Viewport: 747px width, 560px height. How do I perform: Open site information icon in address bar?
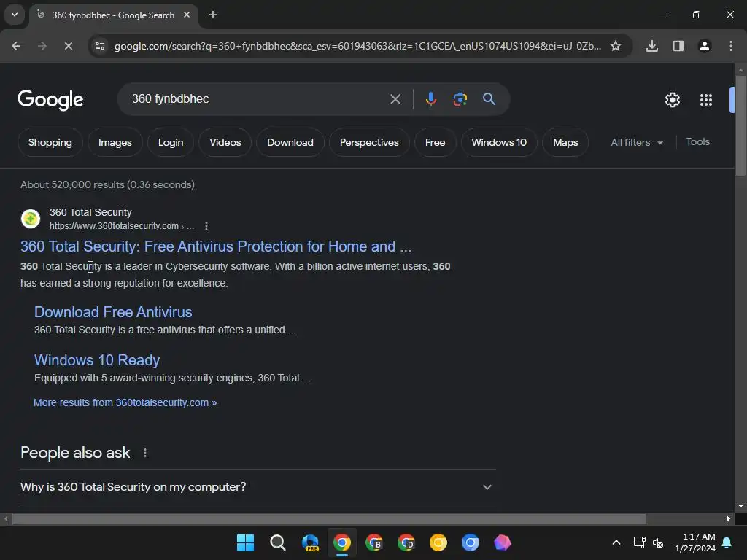pyautogui.click(x=100, y=46)
